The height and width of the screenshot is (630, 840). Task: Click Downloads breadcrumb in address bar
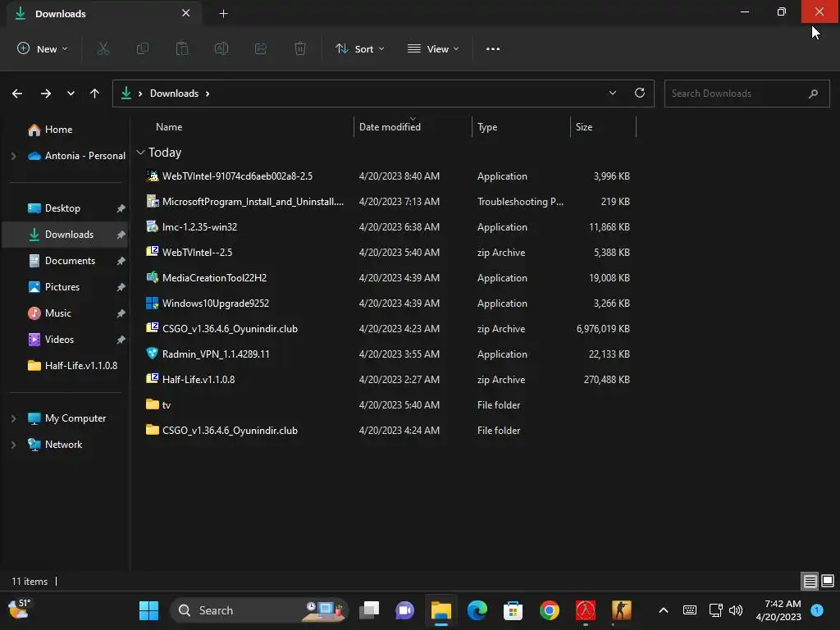[x=174, y=94]
